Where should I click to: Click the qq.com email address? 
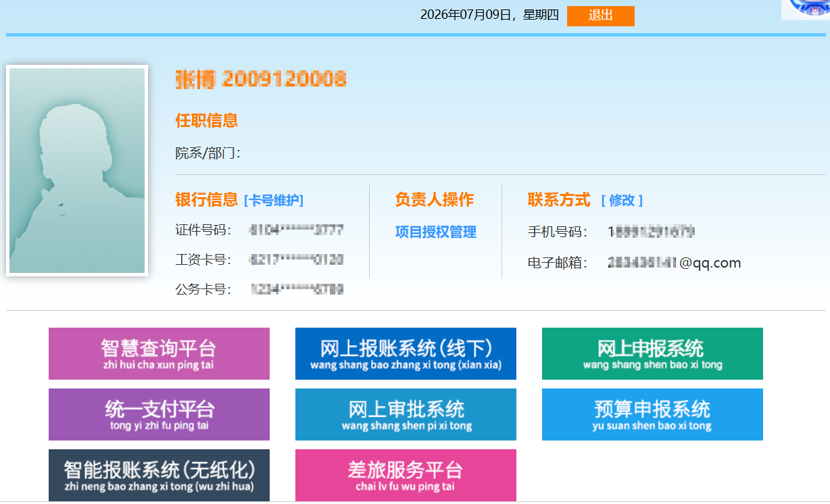point(675,263)
